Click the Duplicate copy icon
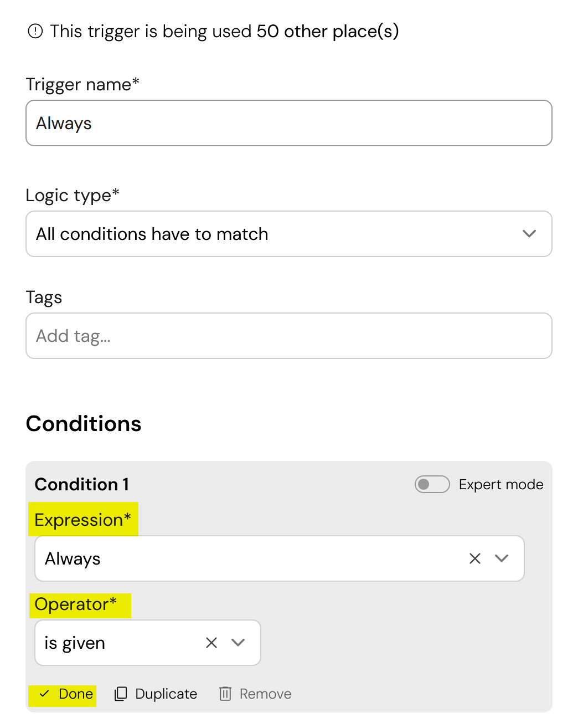Screen dimensions: 578x728 tap(121, 694)
